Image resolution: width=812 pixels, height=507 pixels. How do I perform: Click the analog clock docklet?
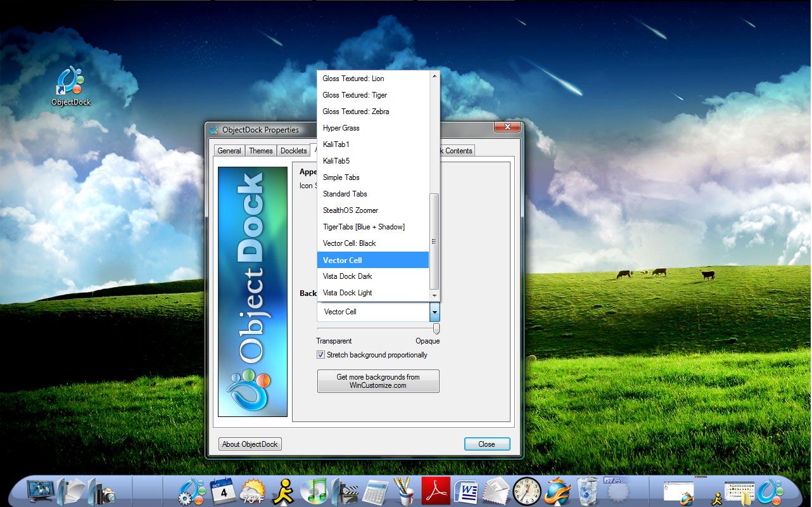tap(527, 492)
